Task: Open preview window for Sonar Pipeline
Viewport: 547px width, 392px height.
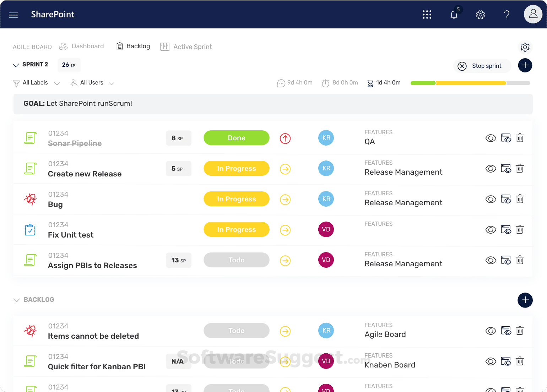Action: click(x=506, y=138)
